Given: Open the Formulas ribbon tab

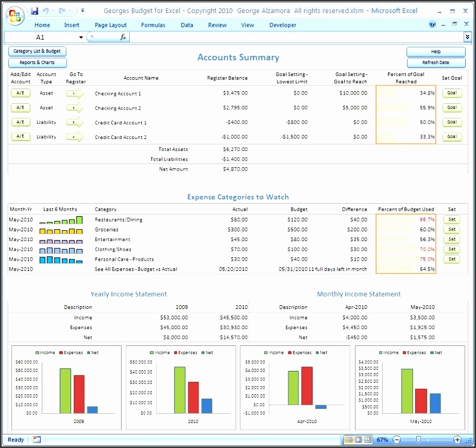Looking at the screenshot, I should (x=153, y=25).
